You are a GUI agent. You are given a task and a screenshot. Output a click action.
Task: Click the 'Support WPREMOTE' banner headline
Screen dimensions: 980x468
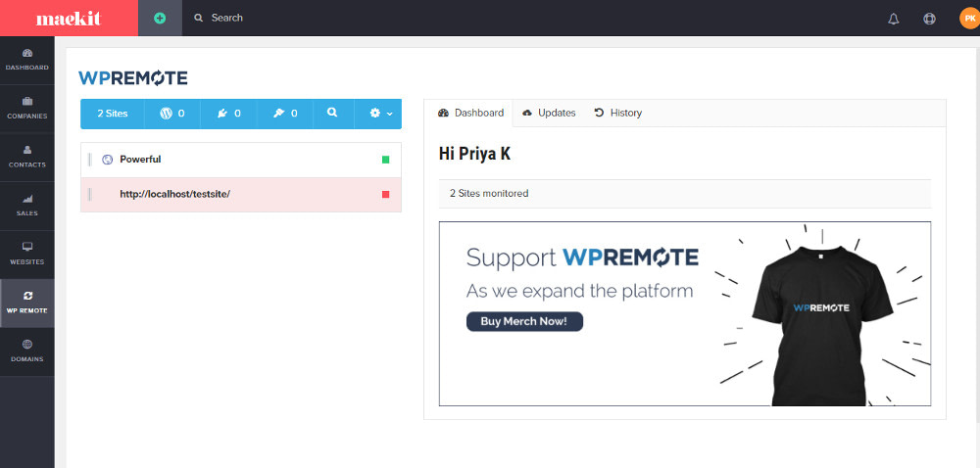click(x=582, y=257)
